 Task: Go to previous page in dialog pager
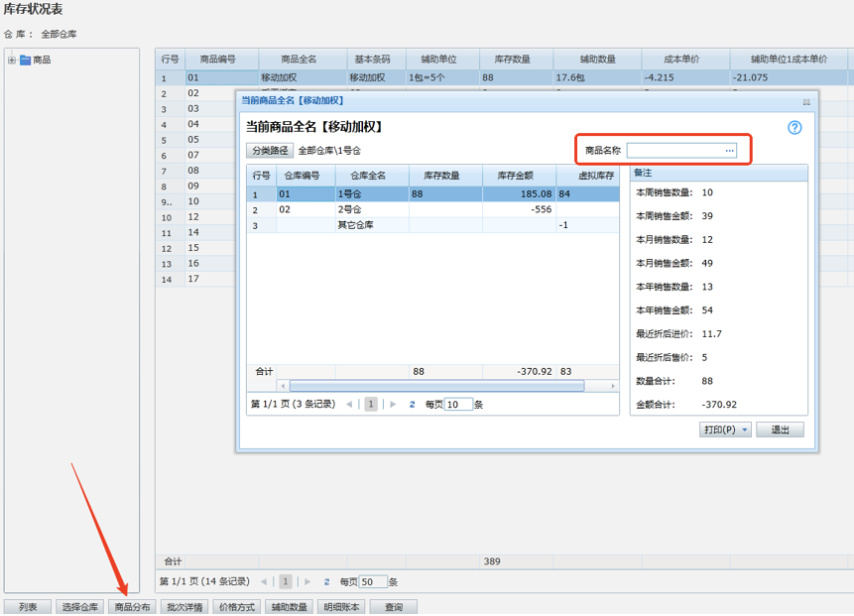pyautogui.click(x=350, y=405)
